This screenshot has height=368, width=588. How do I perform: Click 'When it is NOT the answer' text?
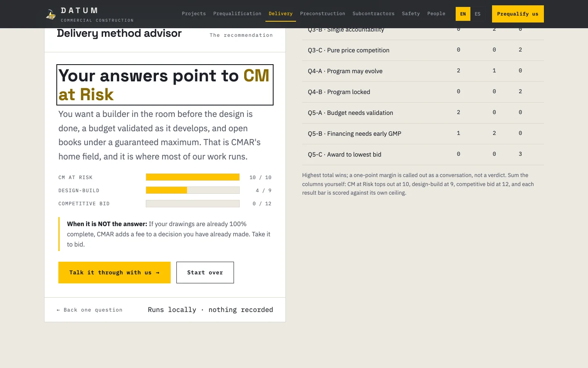pyautogui.click(x=107, y=224)
